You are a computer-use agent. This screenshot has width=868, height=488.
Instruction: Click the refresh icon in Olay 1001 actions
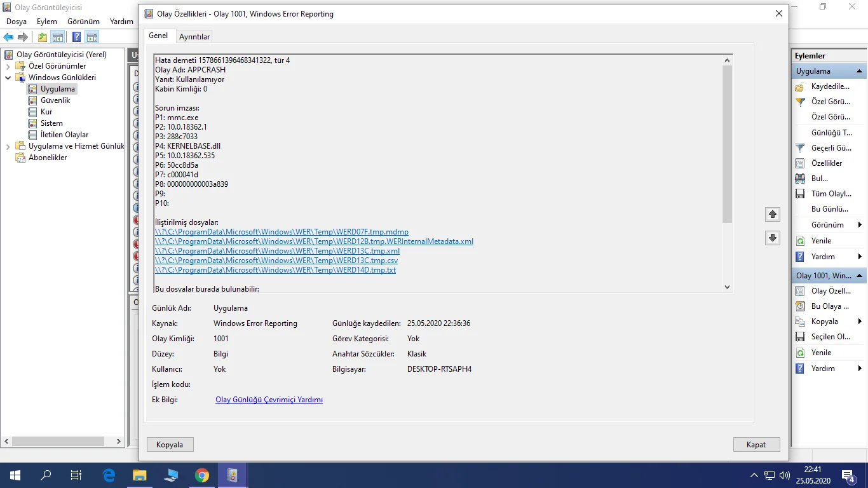coord(801,353)
